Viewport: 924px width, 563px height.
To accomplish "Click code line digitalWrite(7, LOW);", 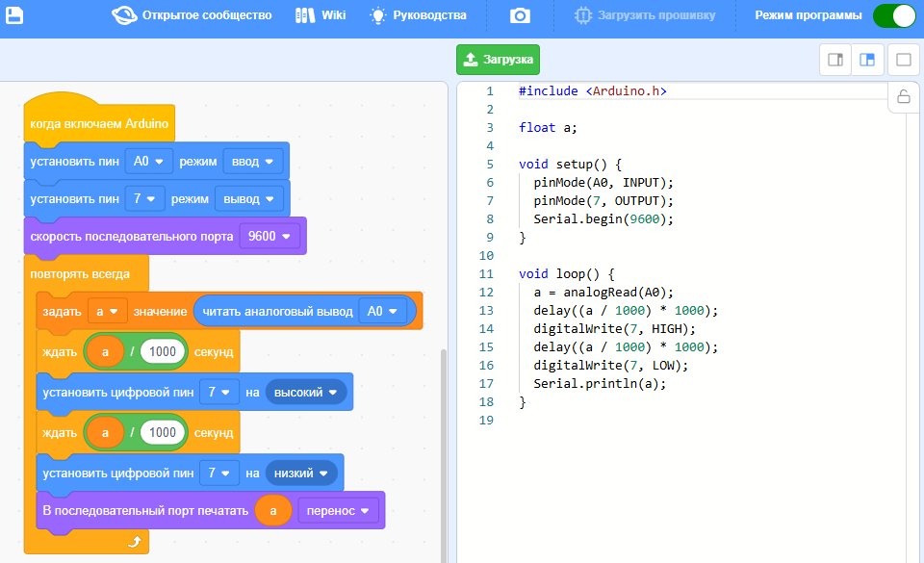I will tap(610, 365).
